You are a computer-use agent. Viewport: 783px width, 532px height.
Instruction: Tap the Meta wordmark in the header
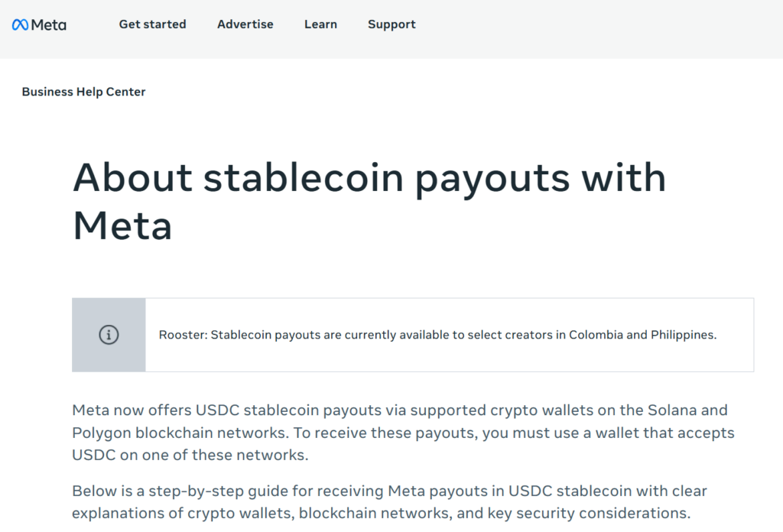click(x=46, y=24)
